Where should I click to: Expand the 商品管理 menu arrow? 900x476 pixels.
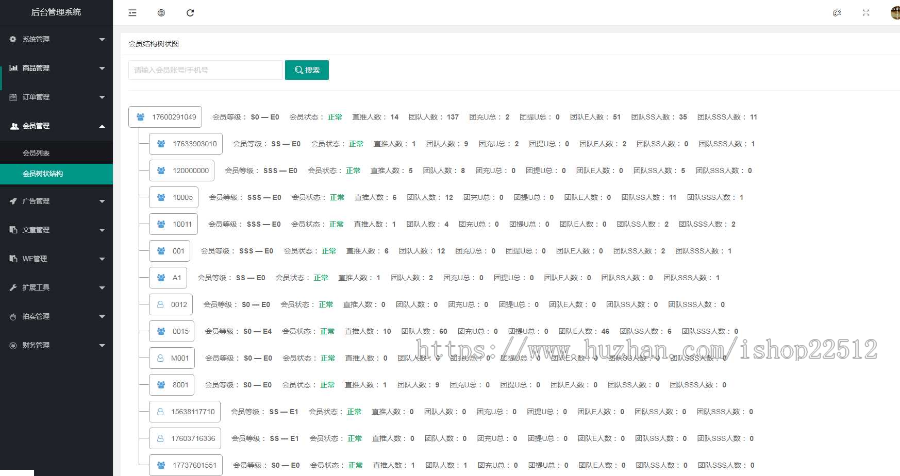point(102,68)
